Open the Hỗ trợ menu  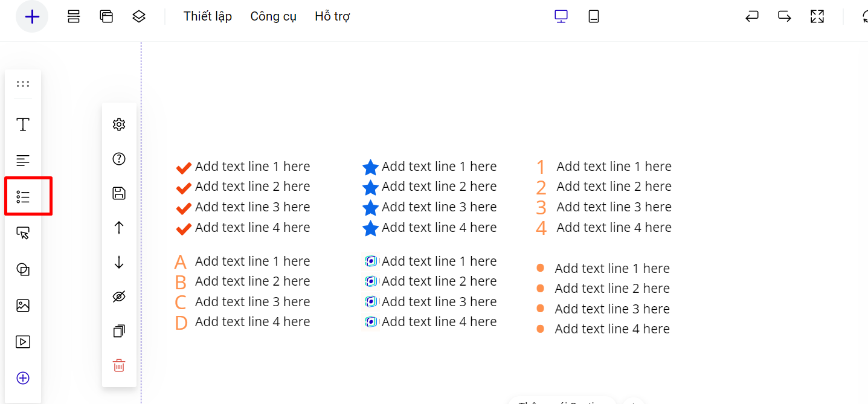tap(332, 17)
